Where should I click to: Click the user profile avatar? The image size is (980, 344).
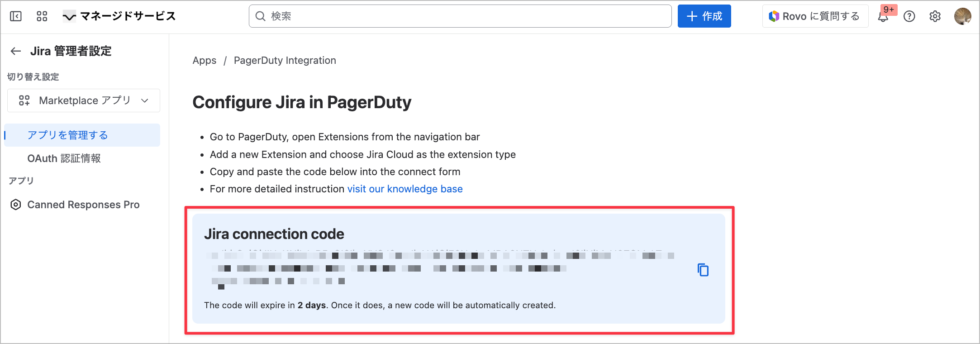coord(962,16)
